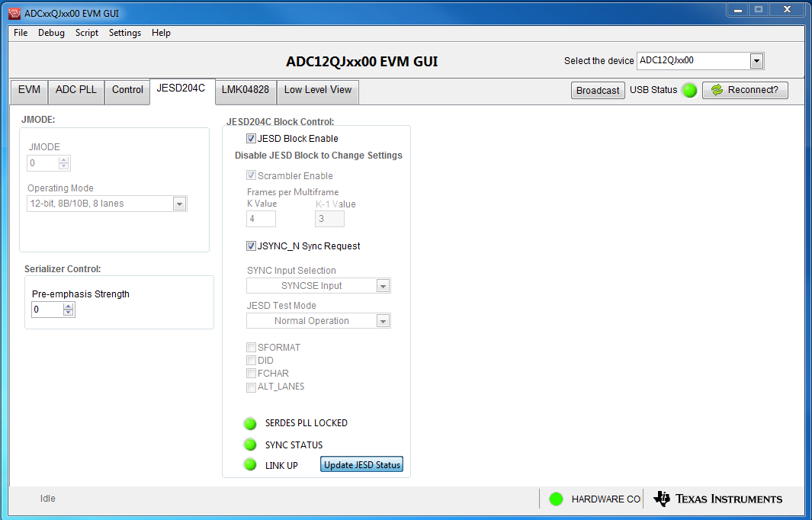Click the Reconnect? button
This screenshot has width=812, height=520.
click(x=745, y=90)
